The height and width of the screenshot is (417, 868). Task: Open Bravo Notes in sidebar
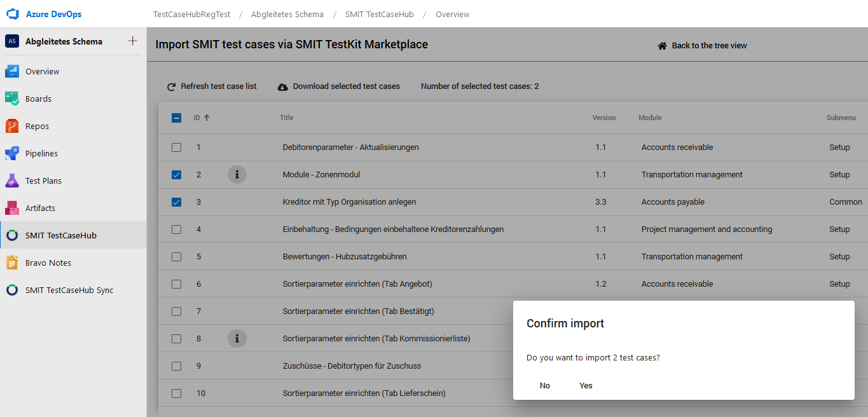[48, 263]
